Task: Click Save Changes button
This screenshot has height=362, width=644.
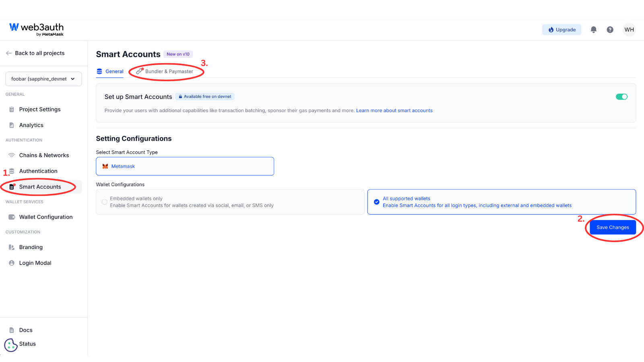Action: [x=613, y=227]
